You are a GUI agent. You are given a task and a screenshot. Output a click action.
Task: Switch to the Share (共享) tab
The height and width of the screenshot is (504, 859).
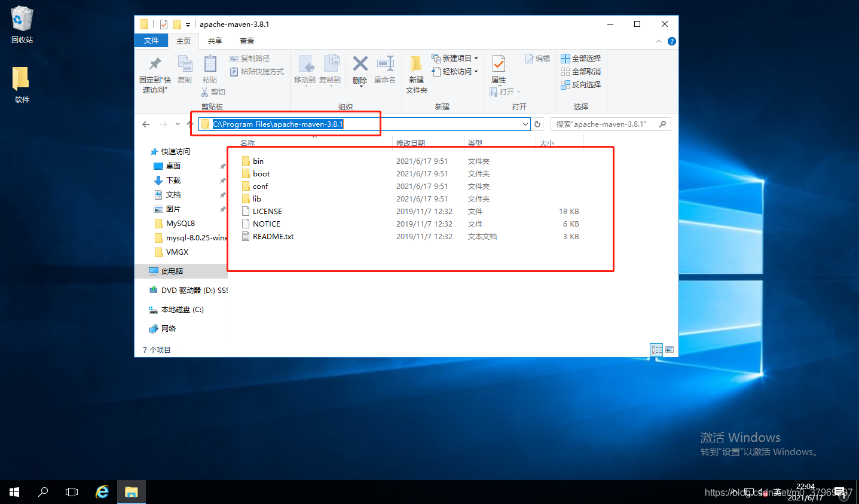[x=215, y=41]
